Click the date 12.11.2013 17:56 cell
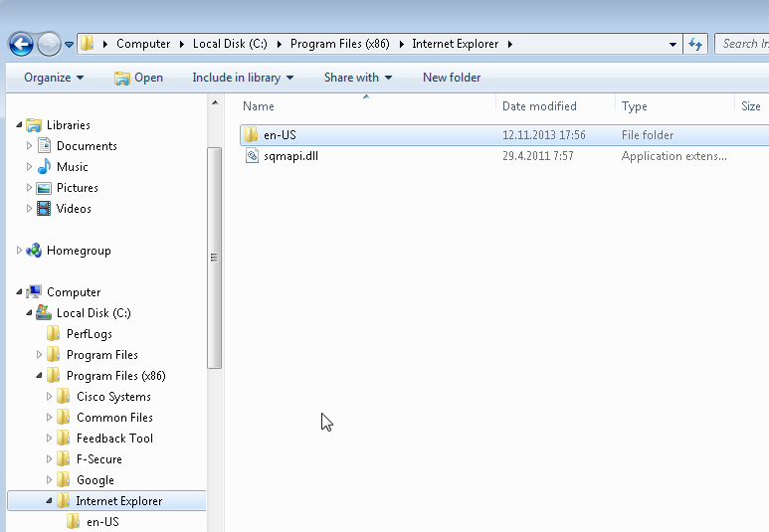The height and width of the screenshot is (532, 769). click(x=544, y=135)
